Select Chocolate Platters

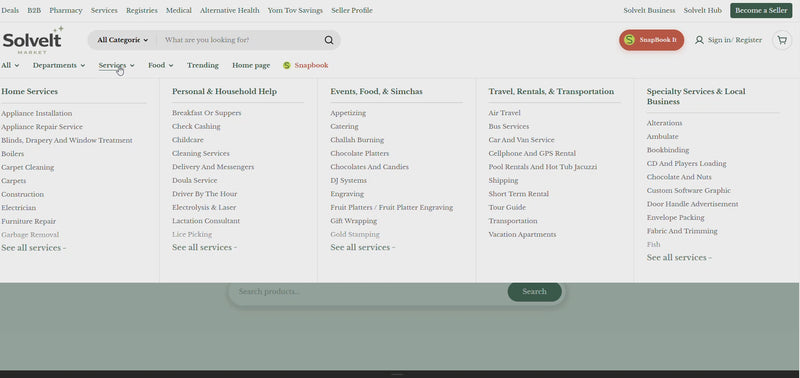360,153
